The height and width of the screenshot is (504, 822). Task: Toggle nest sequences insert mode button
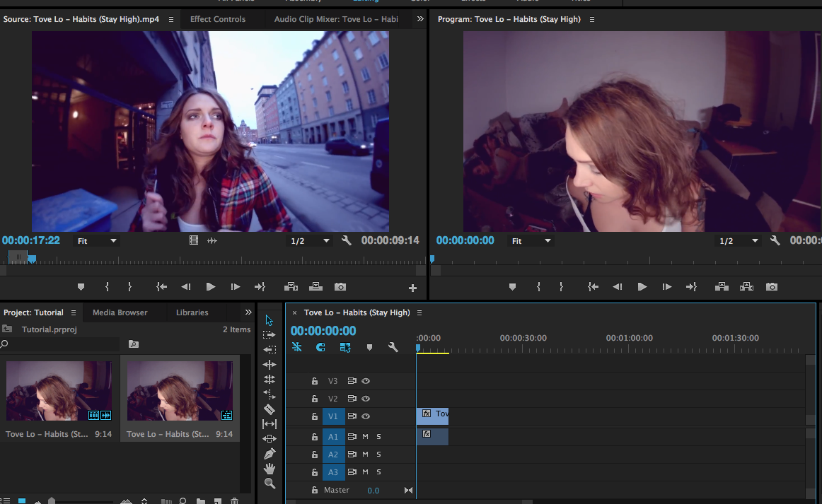coord(296,347)
